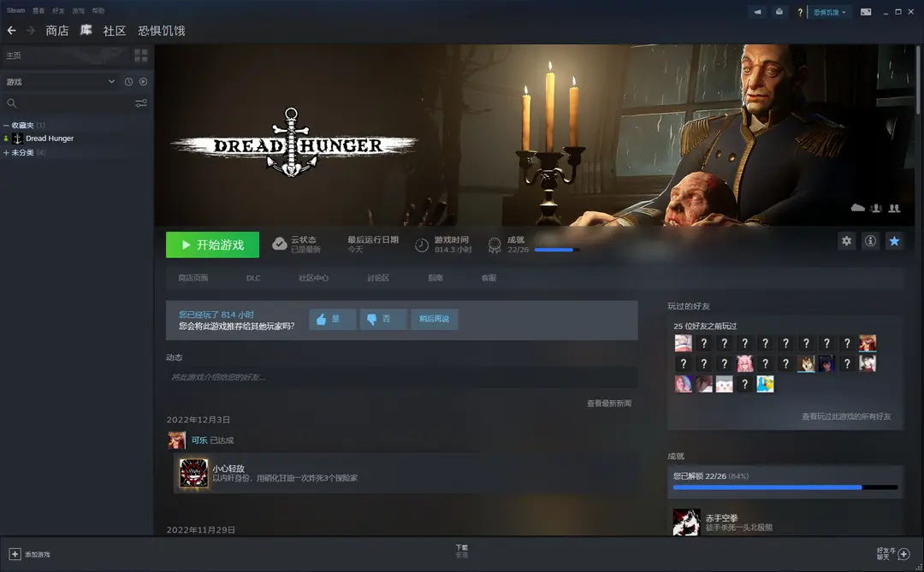Open game settings gear icon

pyautogui.click(x=846, y=241)
